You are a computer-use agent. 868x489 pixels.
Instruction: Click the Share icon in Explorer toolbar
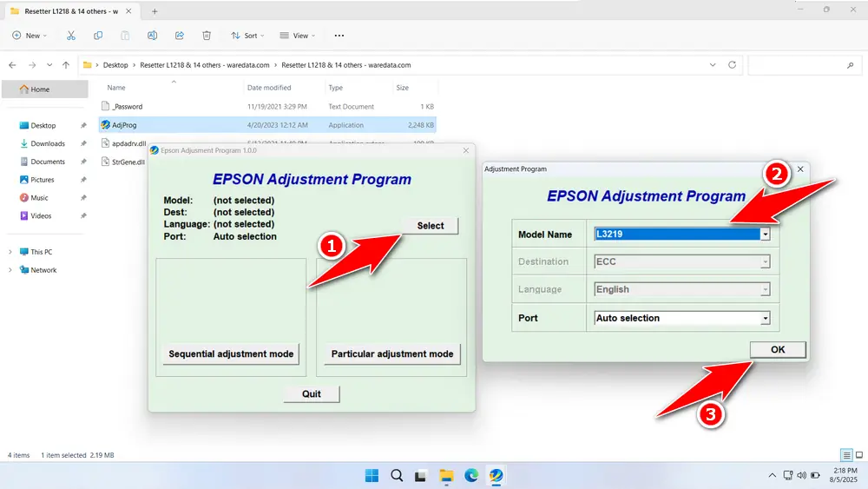180,36
